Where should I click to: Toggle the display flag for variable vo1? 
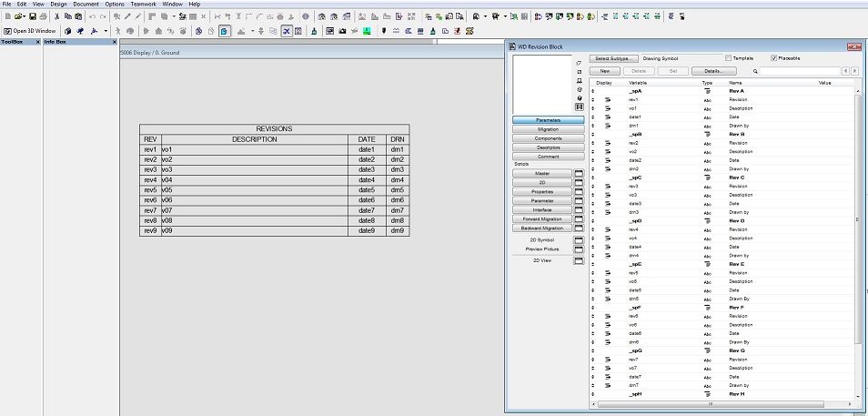pos(608,108)
